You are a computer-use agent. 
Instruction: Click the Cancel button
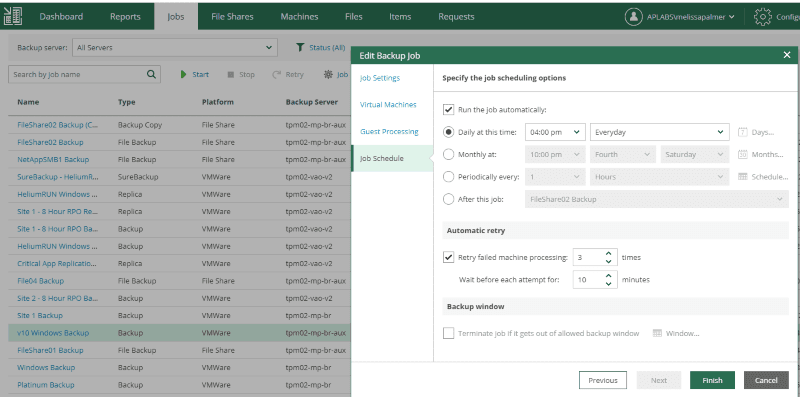[766, 380]
